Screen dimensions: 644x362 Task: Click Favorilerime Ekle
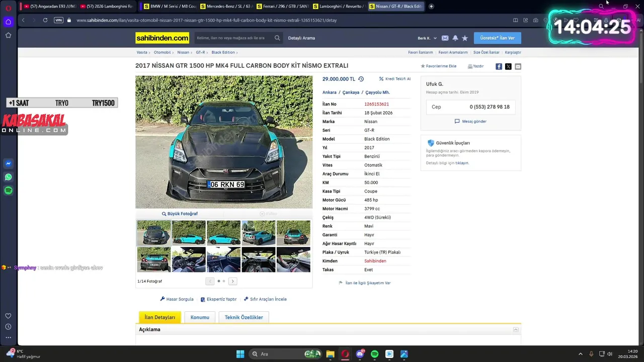[439, 66]
